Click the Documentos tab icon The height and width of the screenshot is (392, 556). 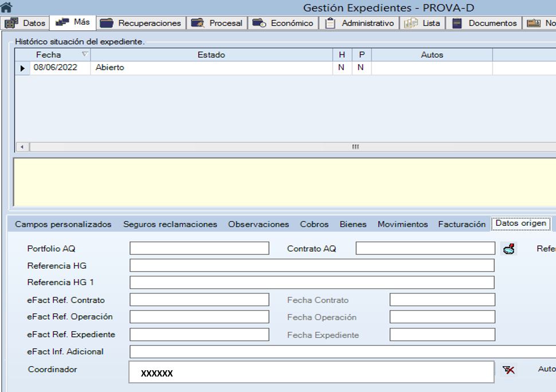coord(457,23)
